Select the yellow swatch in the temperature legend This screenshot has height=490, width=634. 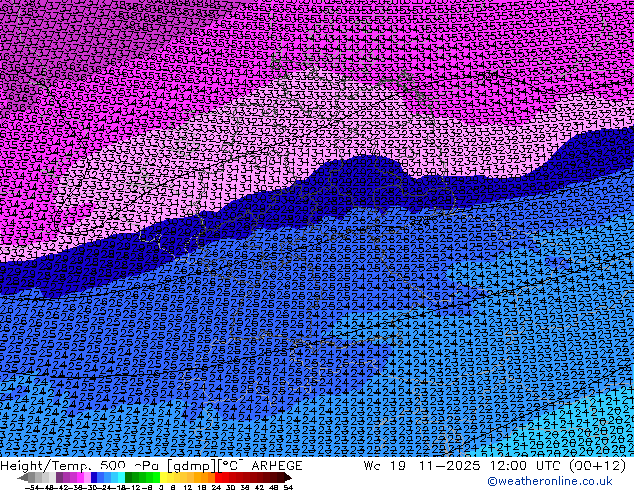163,478
